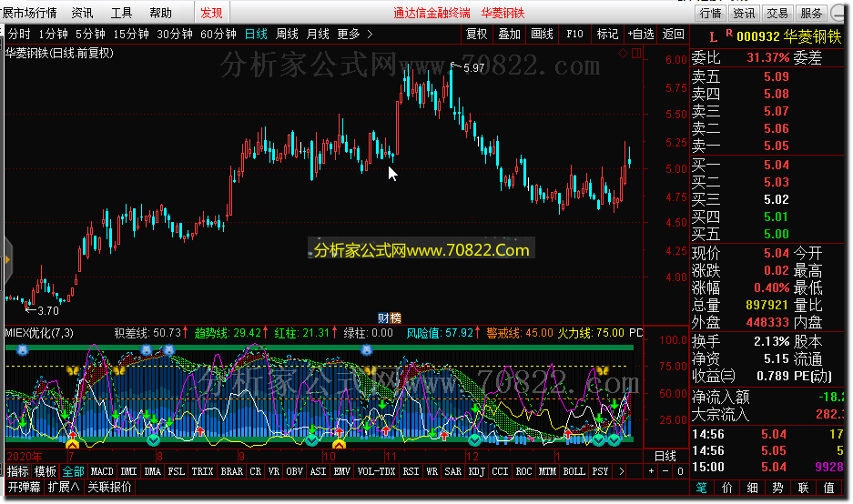Open the 工具 menu
The width and height of the screenshot is (853, 504).
[121, 13]
